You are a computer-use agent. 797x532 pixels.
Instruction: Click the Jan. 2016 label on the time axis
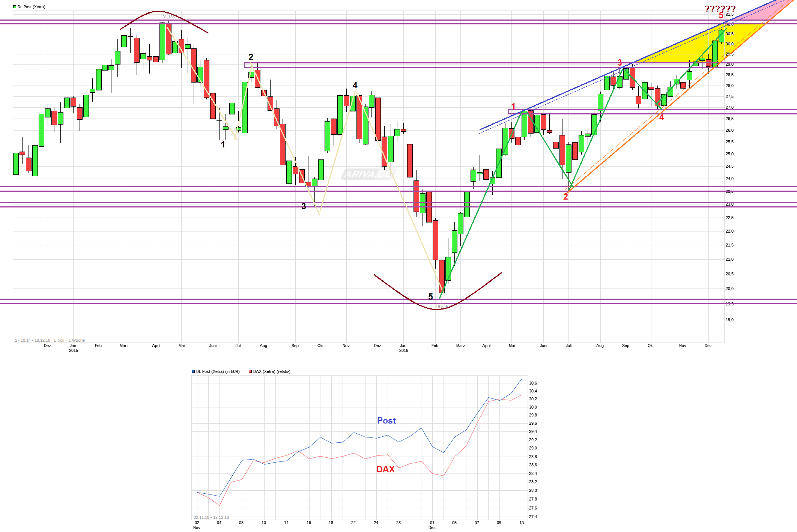pos(403,348)
